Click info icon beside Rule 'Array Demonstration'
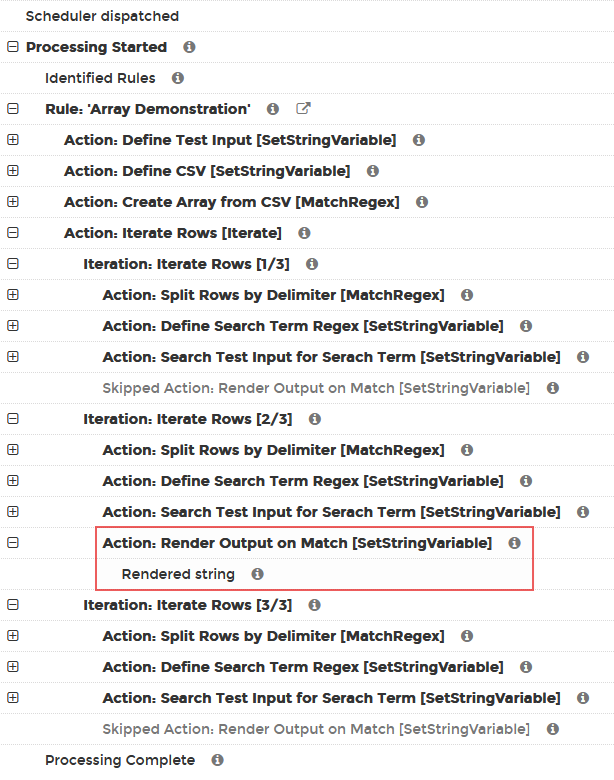This screenshot has width=614, height=780. click(x=273, y=109)
